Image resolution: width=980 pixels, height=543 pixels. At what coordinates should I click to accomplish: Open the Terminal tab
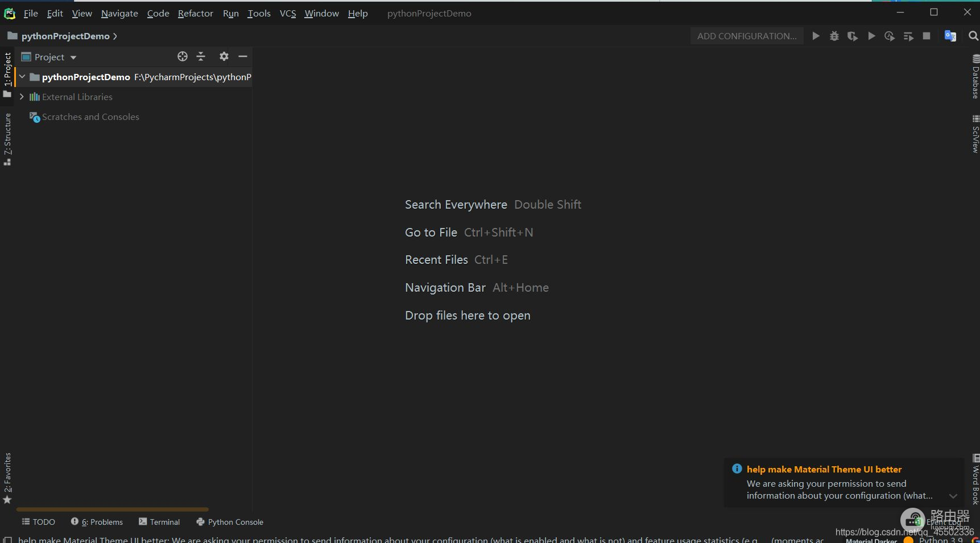click(x=159, y=521)
